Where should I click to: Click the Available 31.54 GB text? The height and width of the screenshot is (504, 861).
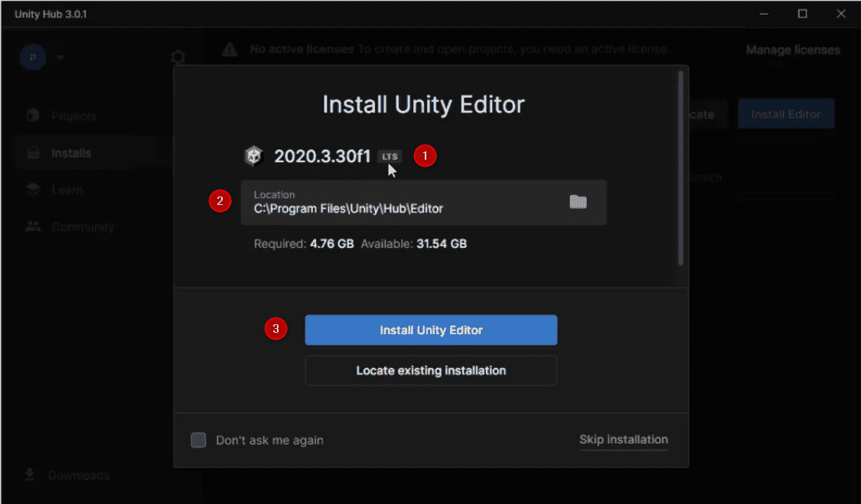pos(413,244)
